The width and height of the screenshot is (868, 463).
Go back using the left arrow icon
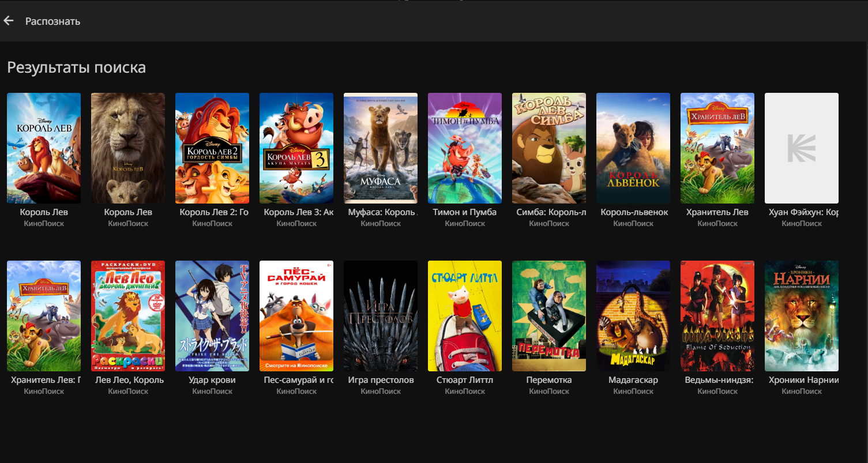click(9, 21)
